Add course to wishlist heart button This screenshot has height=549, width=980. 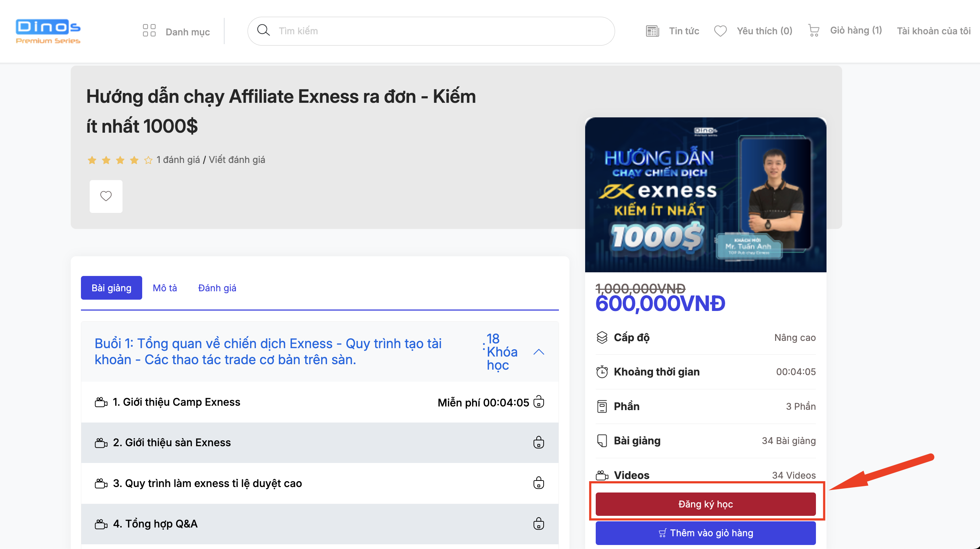[x=106, y=196]
